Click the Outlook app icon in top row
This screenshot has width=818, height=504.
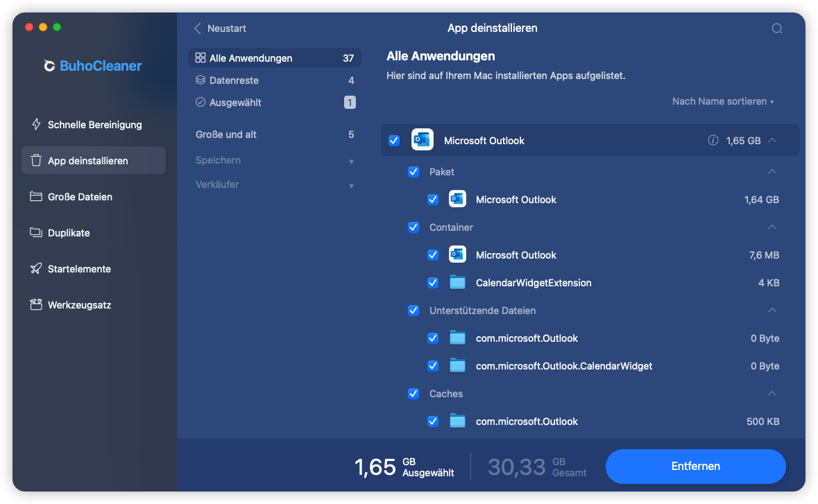[x=422, y=139]
